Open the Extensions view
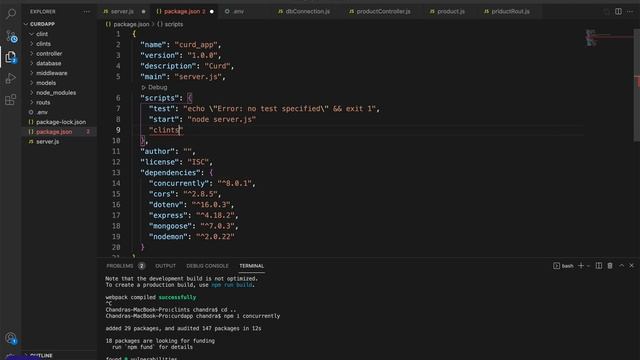 [11, 100]
